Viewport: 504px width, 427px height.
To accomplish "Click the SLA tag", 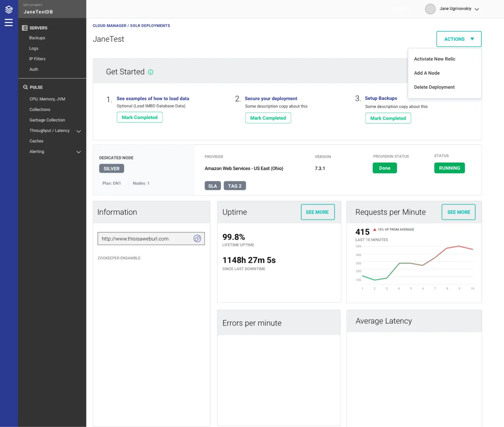I will point(212,186).
